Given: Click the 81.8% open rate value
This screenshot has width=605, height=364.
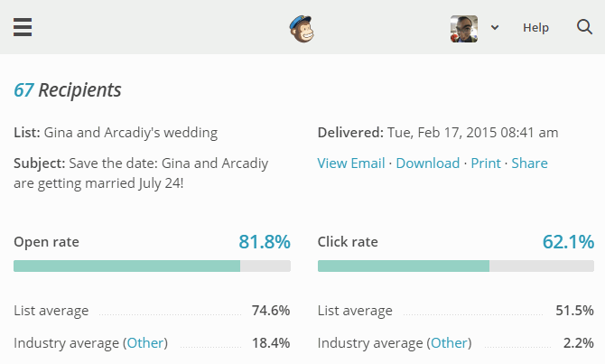Looking at the screenshot, I should click(265, 242).
